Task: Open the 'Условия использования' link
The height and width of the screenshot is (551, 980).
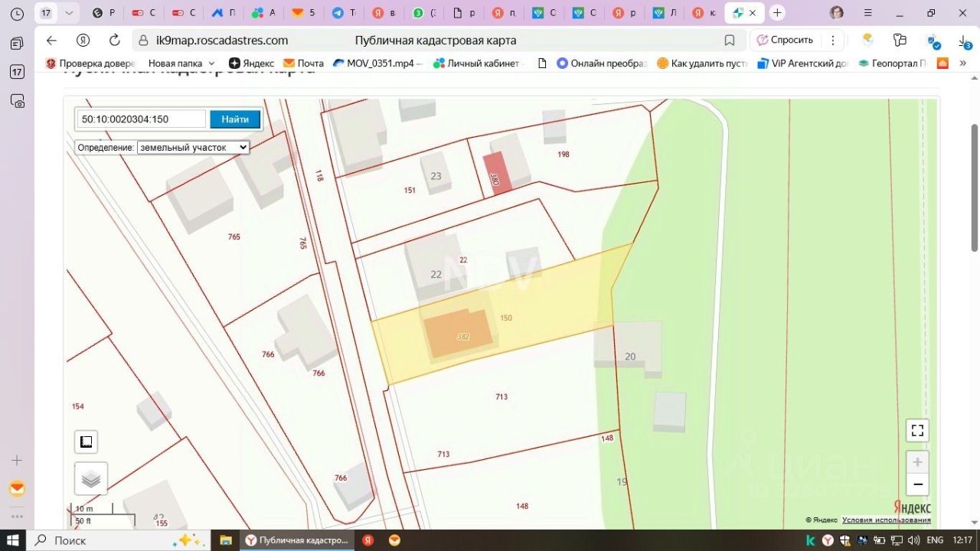Action: [x=886, y=520]
